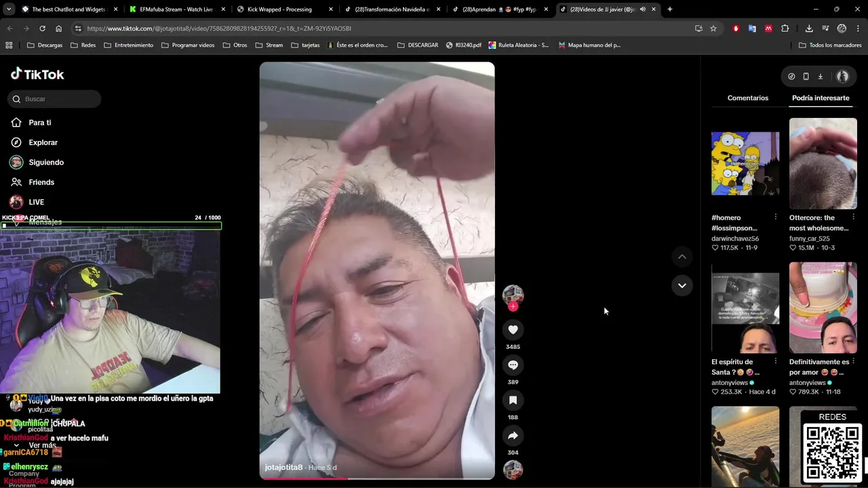Open the Stream bookmark folder
The width and height of the screenshot is (868, 488).
click(x=269, y=45)
